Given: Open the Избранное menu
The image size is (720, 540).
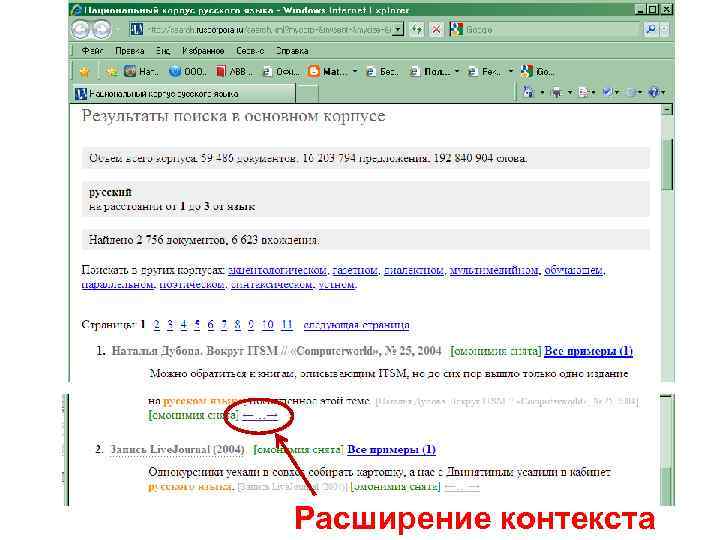Looking at the screenshot, I should click(x=203, y=51).
